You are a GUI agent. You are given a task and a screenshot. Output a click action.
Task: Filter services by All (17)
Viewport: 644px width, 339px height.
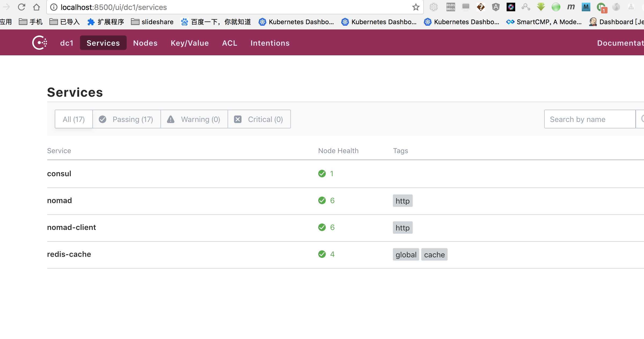pos(74,119)
